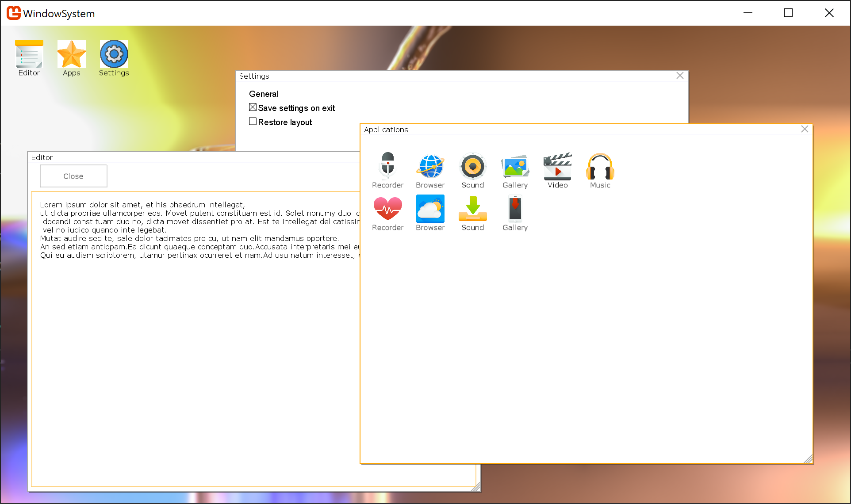
Task: Open the Settings gear desktop icon
Action: 114,54
